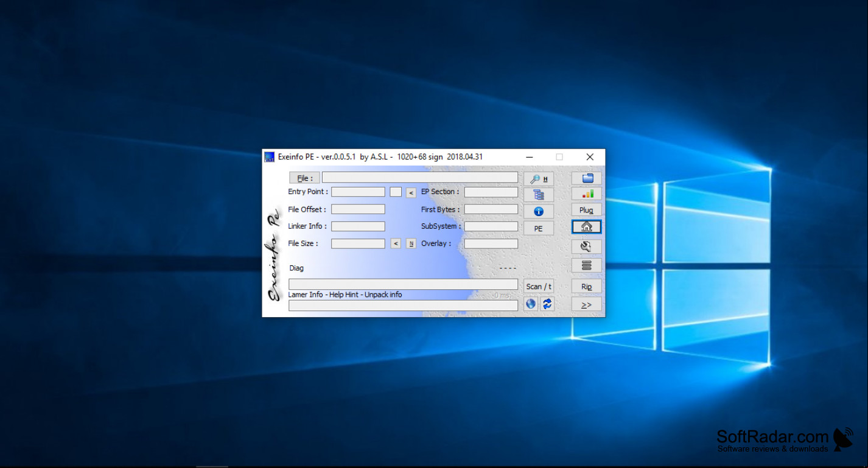Click the 'SubSystem :' label

(x=441, y=226)
